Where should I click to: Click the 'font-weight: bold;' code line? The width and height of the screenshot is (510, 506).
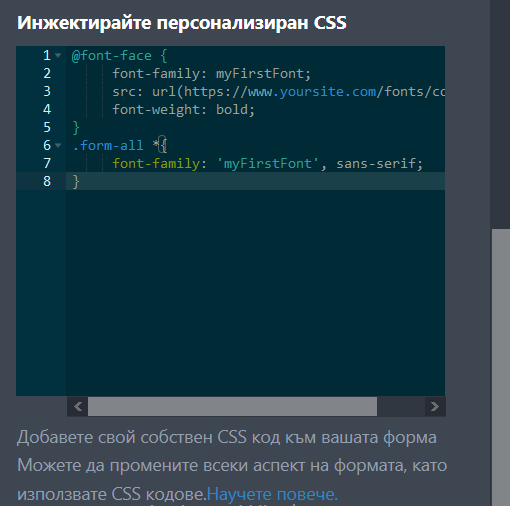(x=184, y=110)
